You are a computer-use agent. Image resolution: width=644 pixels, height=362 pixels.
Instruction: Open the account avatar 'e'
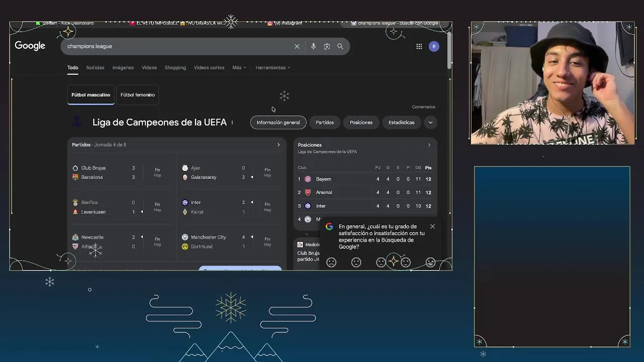434,46
